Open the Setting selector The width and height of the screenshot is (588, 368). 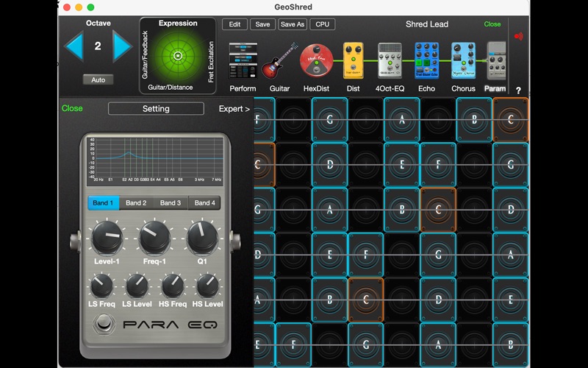156,108
